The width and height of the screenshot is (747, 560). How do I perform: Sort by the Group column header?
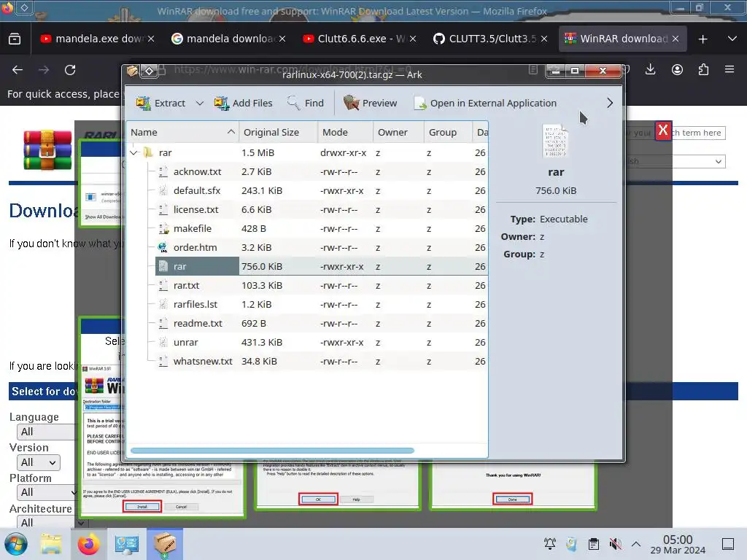[447, 133]
